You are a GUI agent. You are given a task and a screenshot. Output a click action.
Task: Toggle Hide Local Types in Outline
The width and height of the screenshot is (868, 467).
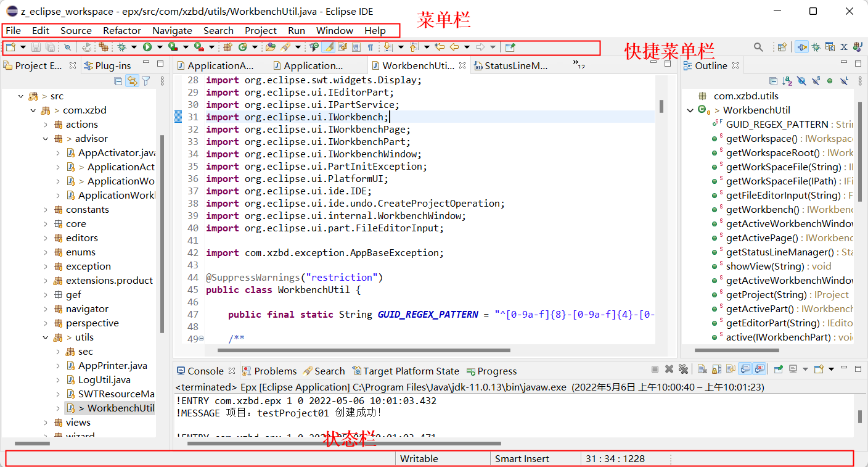[844, 81]
